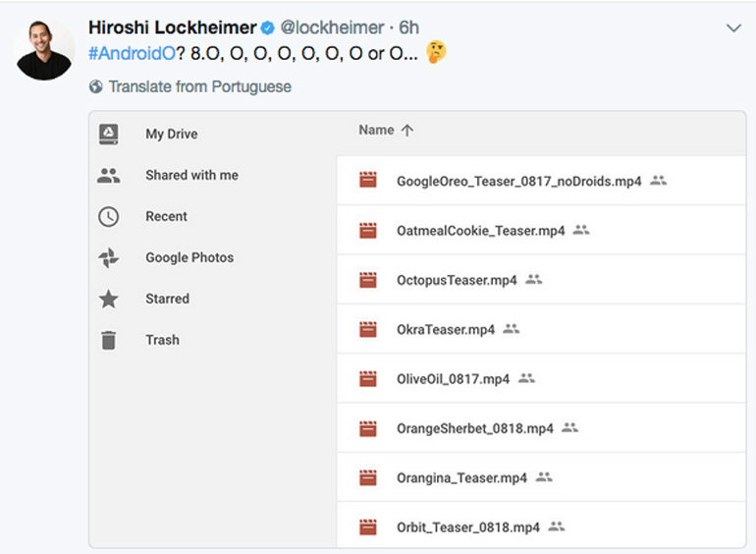Click the Google Photos pinwheel icon
Viewport: 756px width, 554px height.
[x=109, y=258]
